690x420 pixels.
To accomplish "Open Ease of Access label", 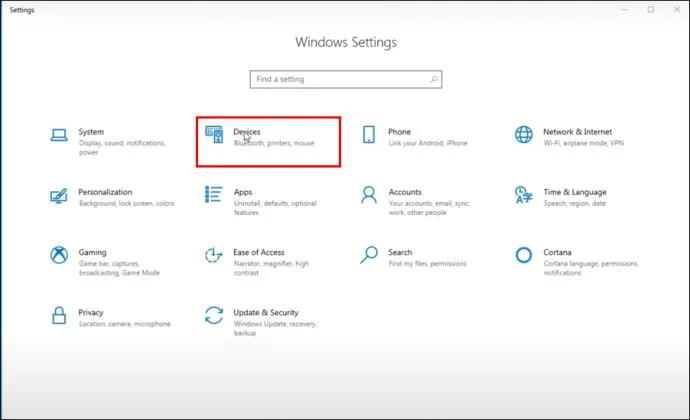I will click(x=259, y=252).
